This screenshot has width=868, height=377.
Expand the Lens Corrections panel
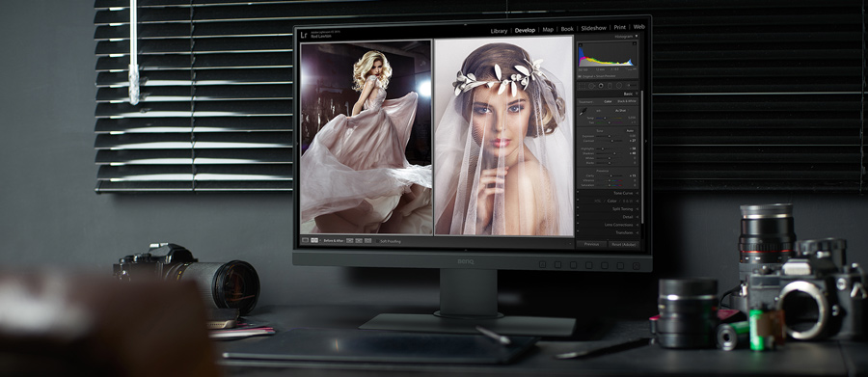pos(637,225)
